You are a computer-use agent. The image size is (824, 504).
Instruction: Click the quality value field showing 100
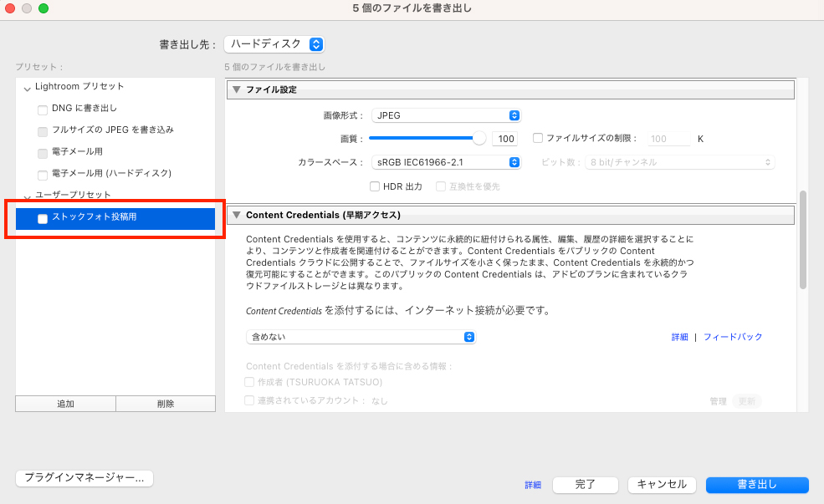pos(505,138)
